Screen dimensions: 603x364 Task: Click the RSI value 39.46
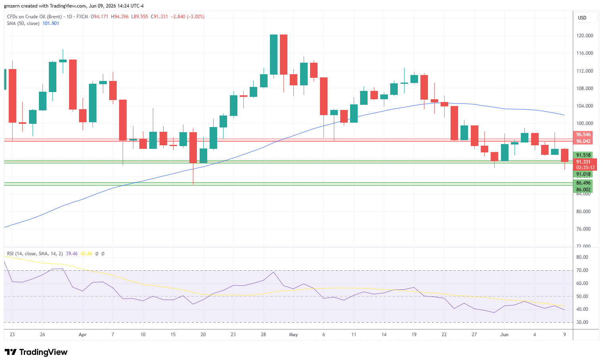click(x=72, y=254)
